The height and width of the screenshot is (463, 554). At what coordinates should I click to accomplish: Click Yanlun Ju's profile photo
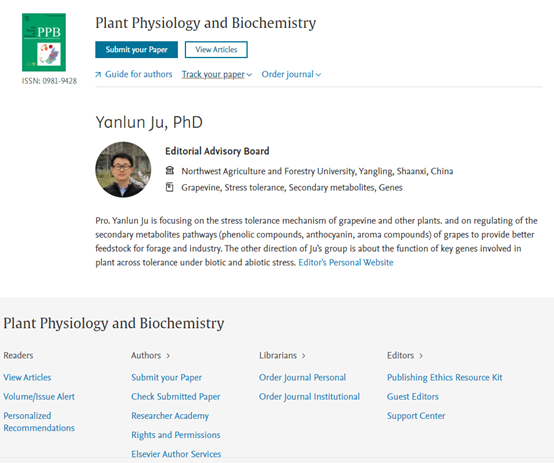(x=123, y=170)
